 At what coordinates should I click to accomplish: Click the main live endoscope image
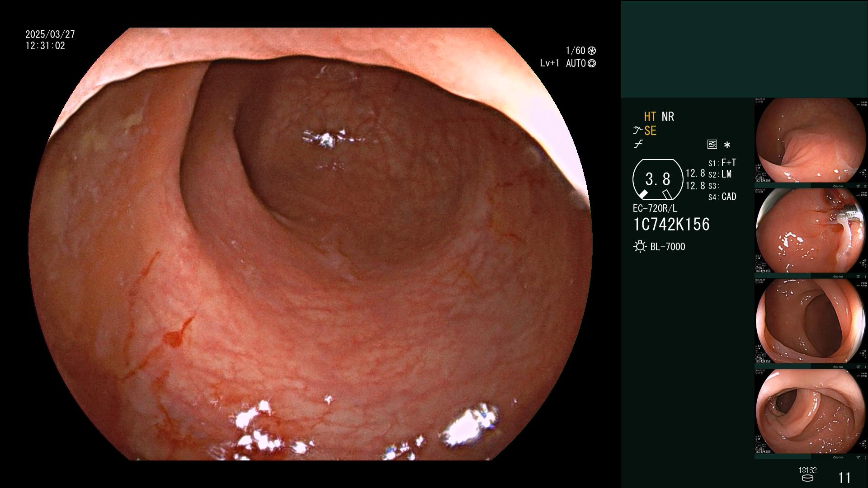pyautogui.click(x=310, y=244)
